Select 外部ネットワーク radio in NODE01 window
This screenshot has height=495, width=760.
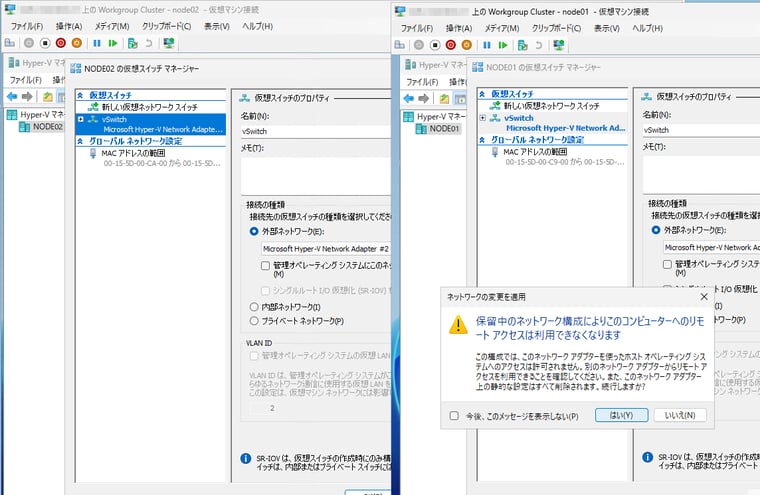[656, 230]
